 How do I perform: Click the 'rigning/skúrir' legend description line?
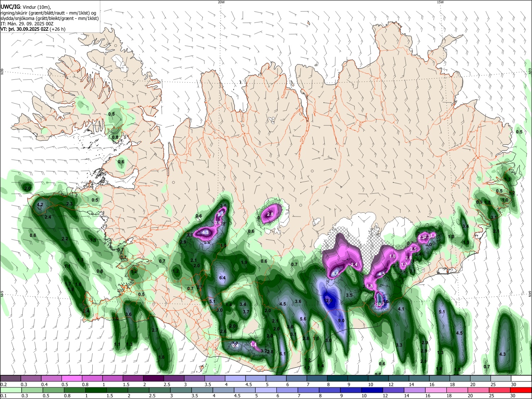click(x=48, y=13)
